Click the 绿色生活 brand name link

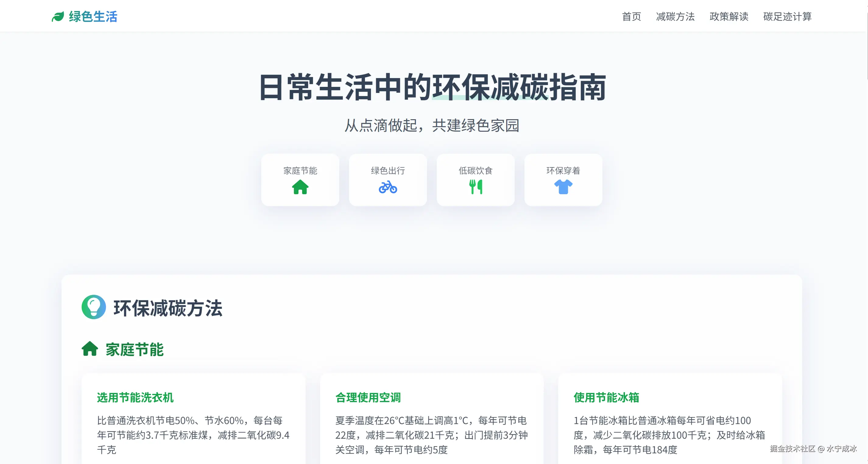point(93,16)
